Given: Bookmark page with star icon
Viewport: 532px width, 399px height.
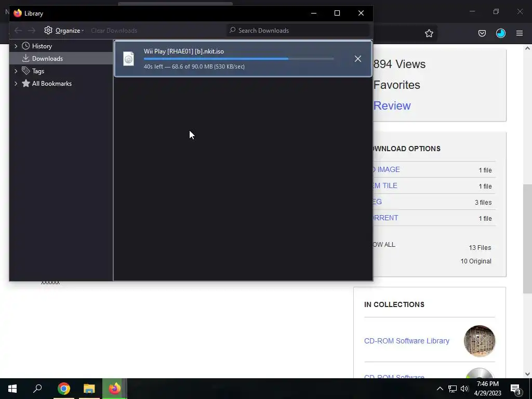Looking at the screenshot, I should point(429,33).
